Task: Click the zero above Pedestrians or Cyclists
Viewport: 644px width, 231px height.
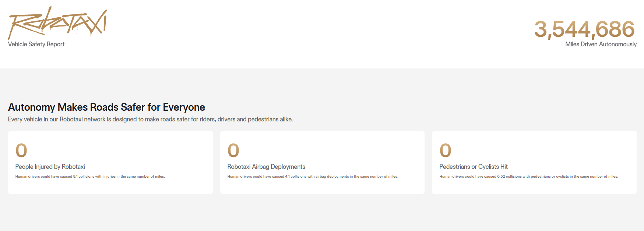Action: coord(446,150)
